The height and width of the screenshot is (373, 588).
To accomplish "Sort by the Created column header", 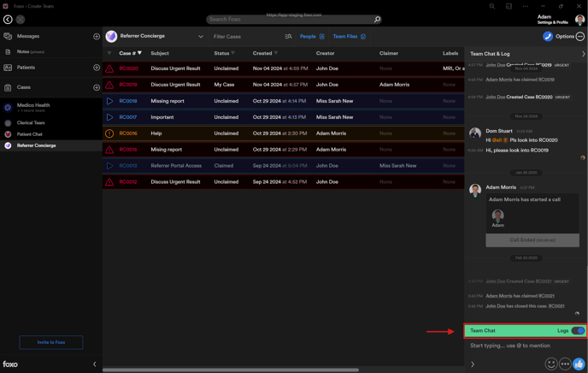I will click(x=265, y=53).
